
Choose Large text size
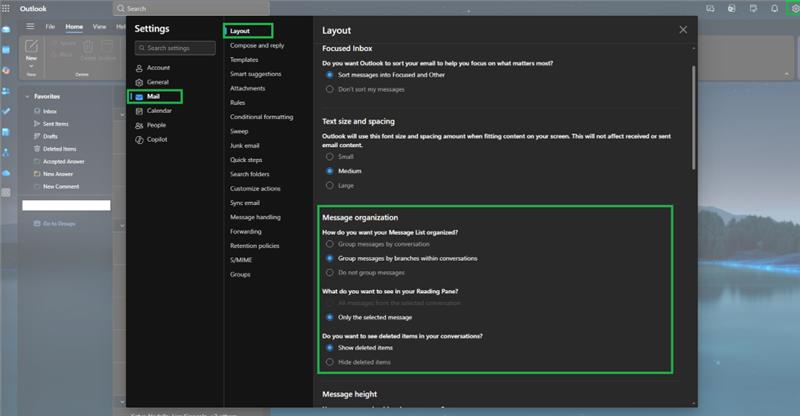[x=330, y=185]
